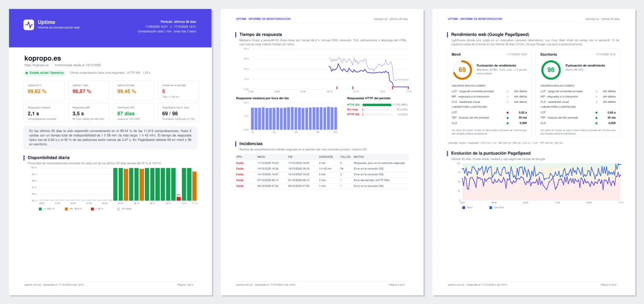
Task: Click the 'Respuesta p95' 3,5 s card
Action: tap(89, 113)
